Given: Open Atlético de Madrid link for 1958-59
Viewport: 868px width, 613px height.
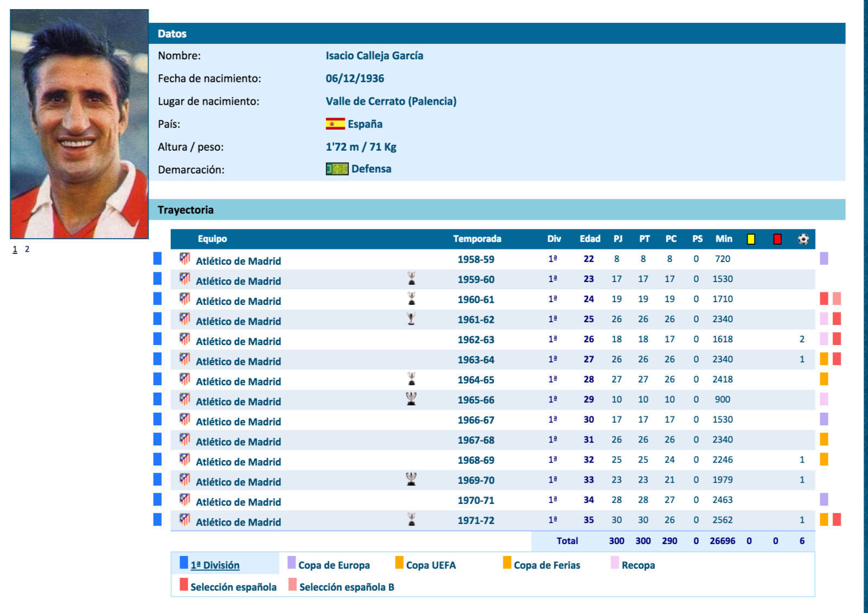Looking at the screenshot, I should [x=238, y=261].
